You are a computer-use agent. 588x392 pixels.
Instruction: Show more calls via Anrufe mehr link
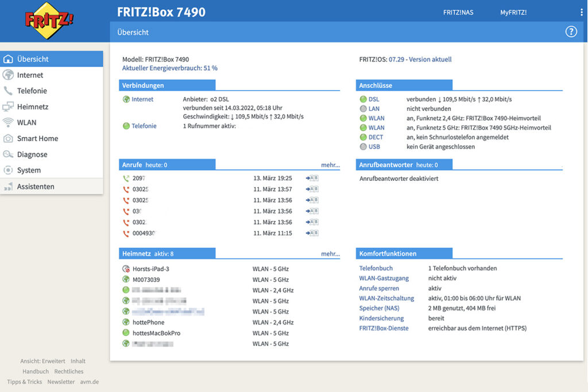coord(330,165)
